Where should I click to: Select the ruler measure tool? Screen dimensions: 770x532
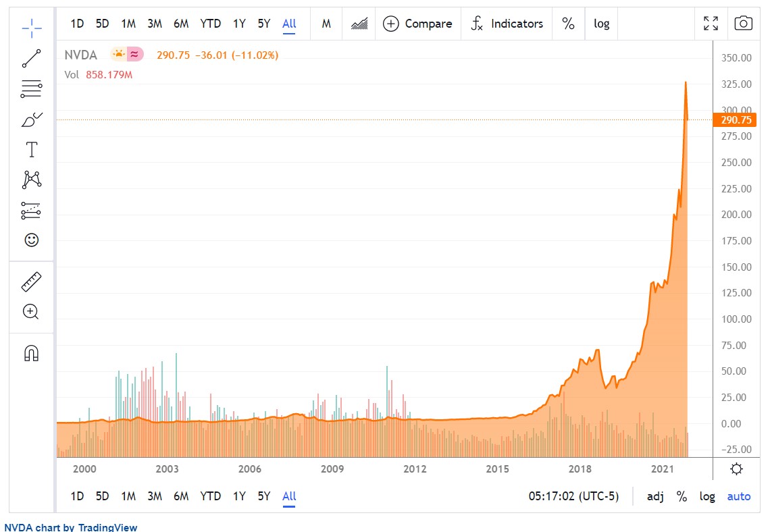[32, 282]
